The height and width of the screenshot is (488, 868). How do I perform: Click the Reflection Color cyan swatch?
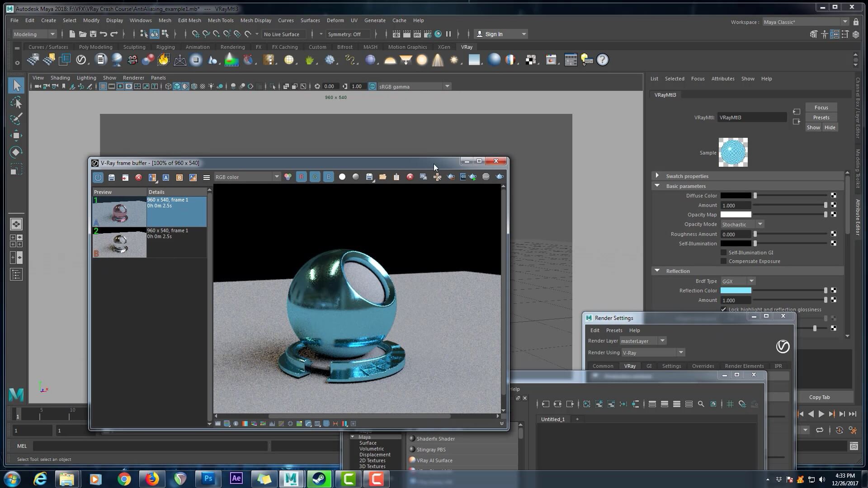pos(736,291)
